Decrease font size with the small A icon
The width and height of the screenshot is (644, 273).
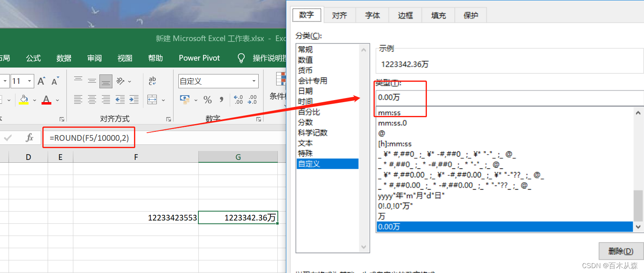[x=55, y=81]
